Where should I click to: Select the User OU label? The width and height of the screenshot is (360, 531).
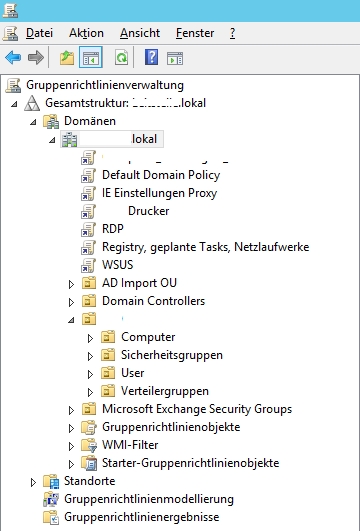point(133,373)
